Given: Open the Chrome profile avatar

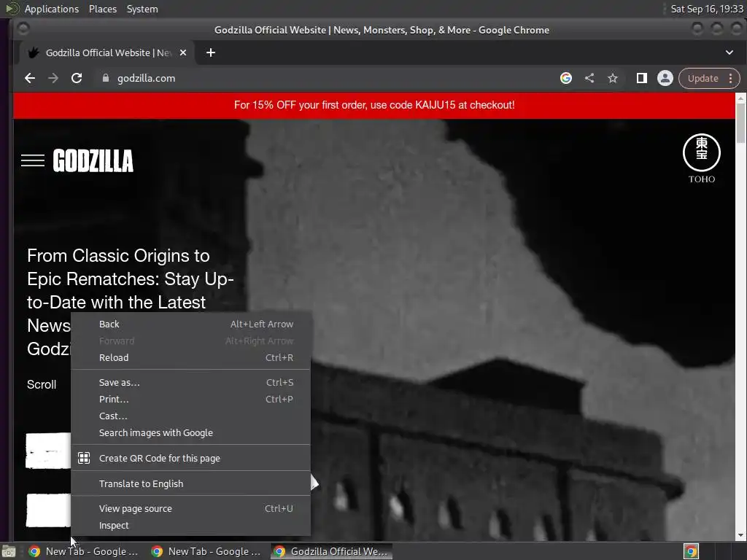Looking at the screenshot, I should coord(665,78).
